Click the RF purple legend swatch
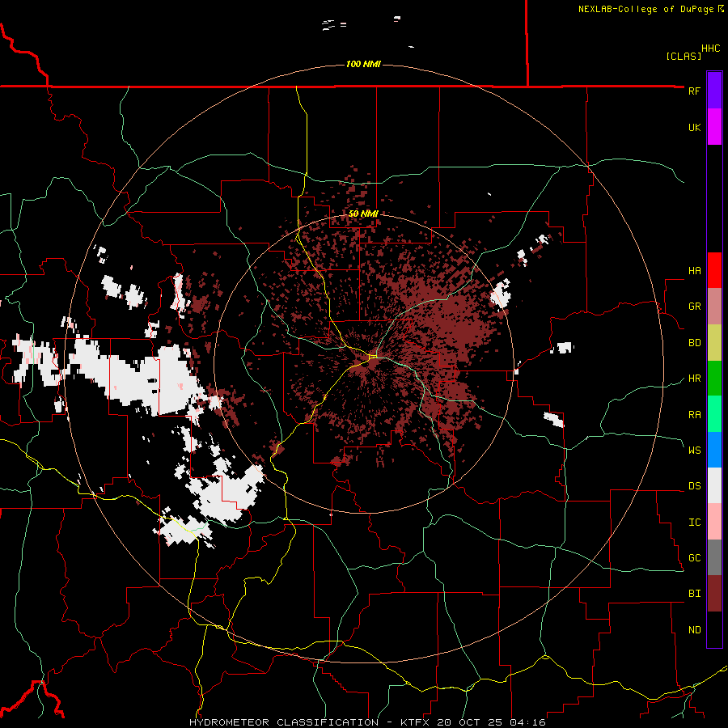Screen dimensions: 728x728 (714, 91)
